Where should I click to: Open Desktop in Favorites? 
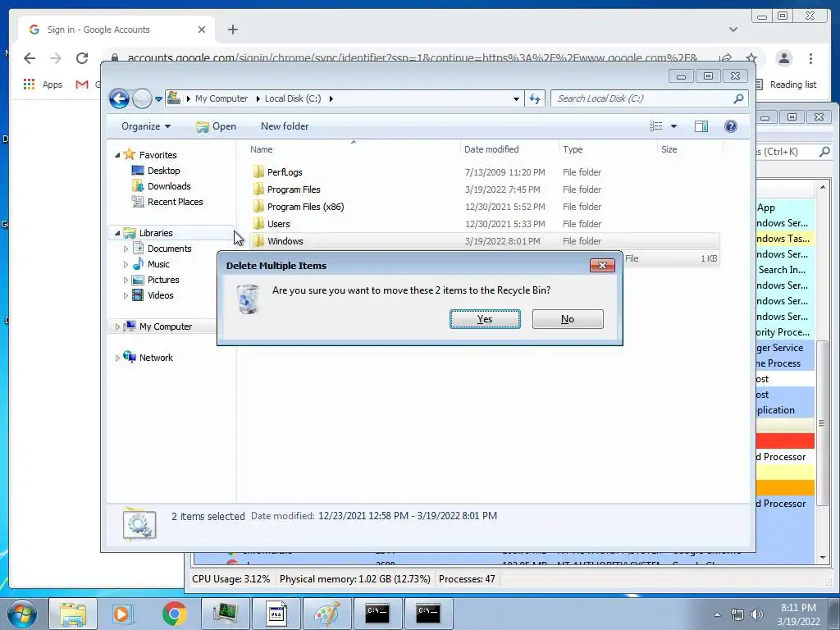tap(163, 171)
